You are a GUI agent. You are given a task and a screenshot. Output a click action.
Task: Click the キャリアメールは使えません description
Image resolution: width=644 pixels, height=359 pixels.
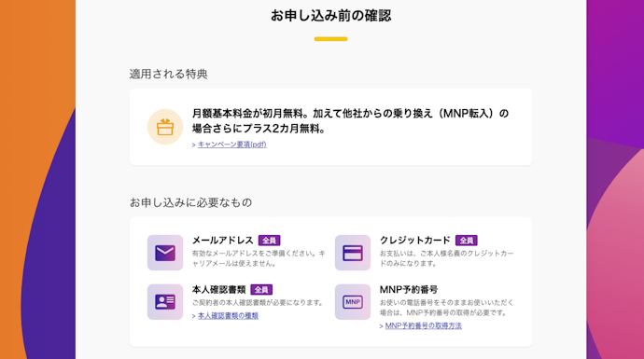tap(259, 258)
